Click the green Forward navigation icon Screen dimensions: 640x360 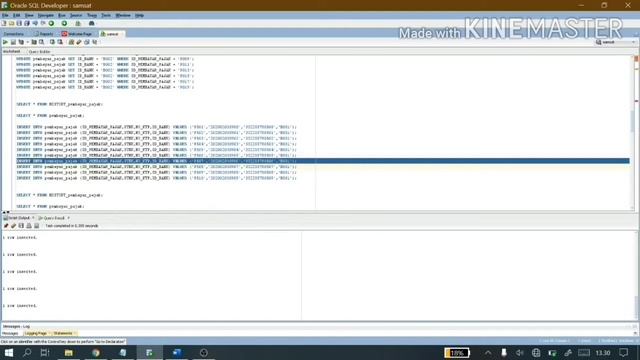(64, 23)
